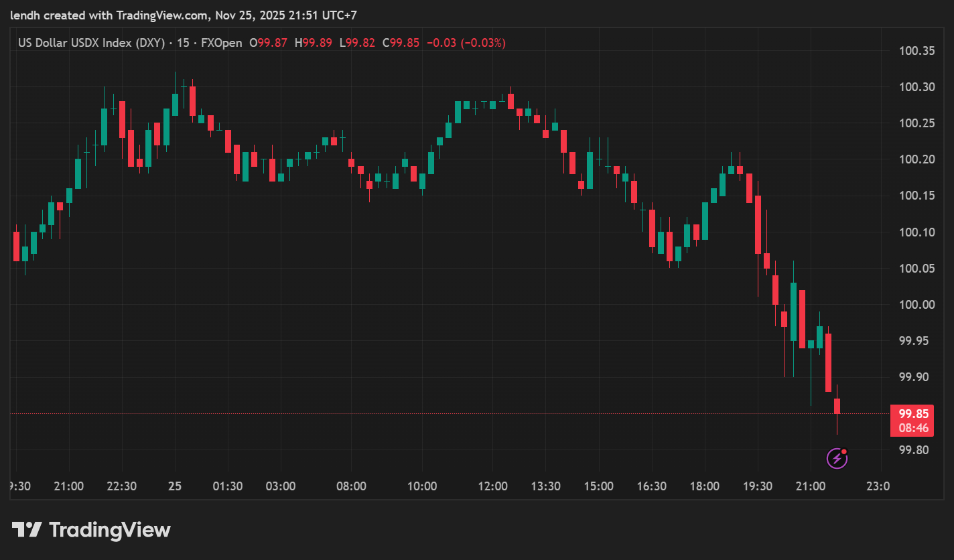Image resolution: width=954 pixels, height=560 pixels.
Task: Click the 25 date label on time axis
Action: (175, 486)
